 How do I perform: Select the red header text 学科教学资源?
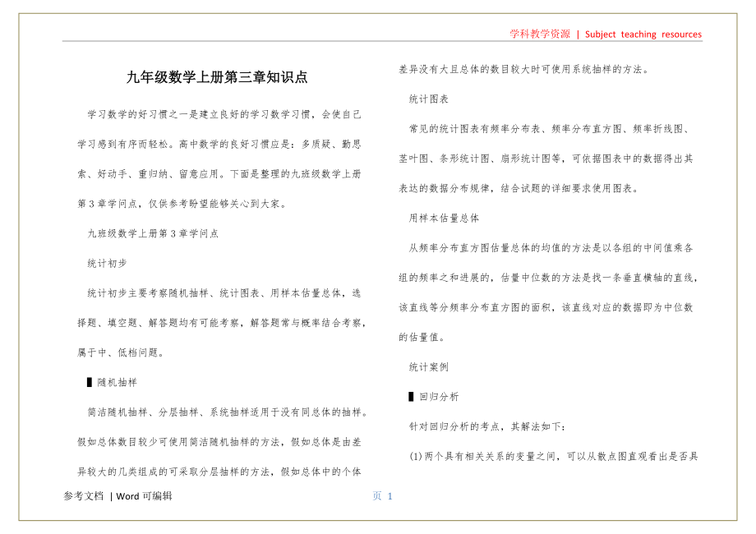(x=540, y=34)
